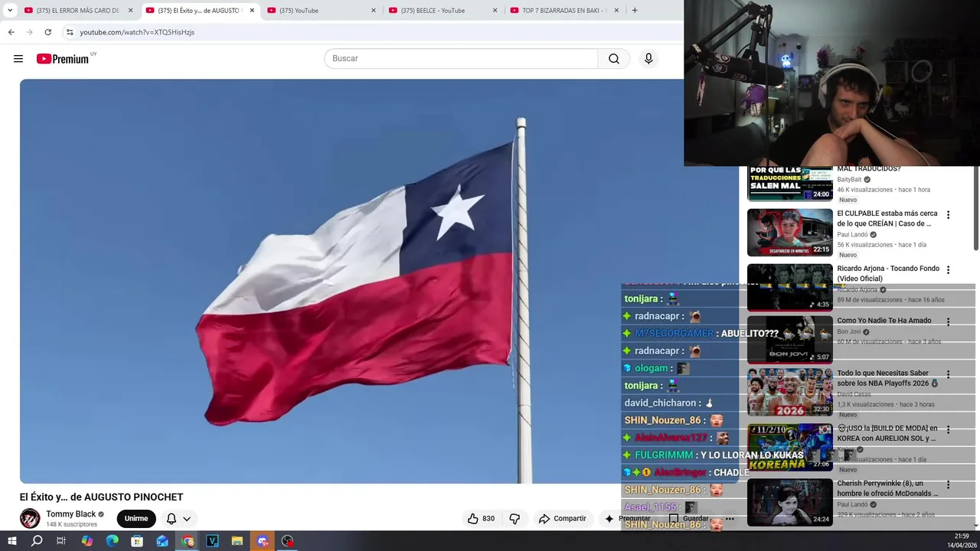Open options for 'El CULPABLE estaba más cerca' video
Screen dimensions: 980x551
948,215
